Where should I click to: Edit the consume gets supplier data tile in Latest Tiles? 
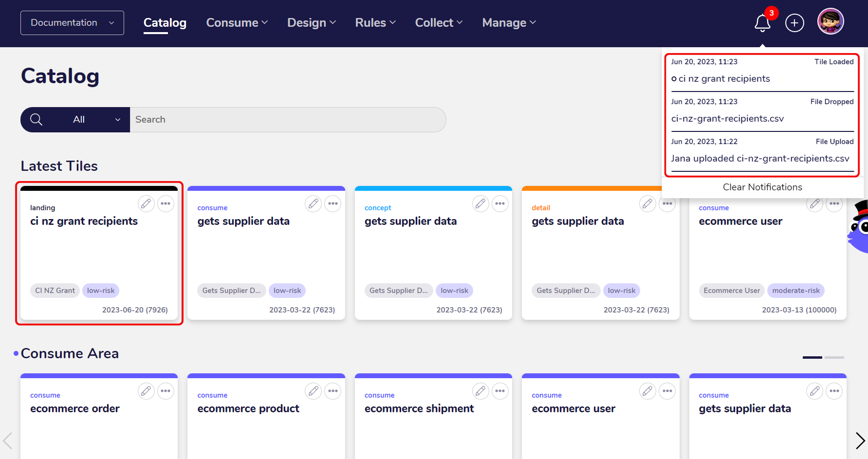314,203
